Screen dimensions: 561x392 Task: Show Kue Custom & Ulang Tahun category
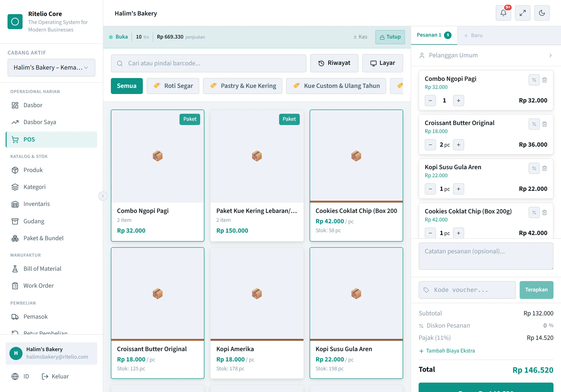[x=336, y=86]
